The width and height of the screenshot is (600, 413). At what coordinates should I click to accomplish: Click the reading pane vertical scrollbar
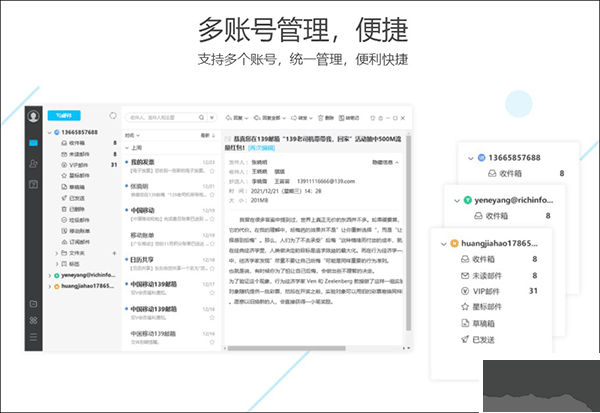[408, 233]
